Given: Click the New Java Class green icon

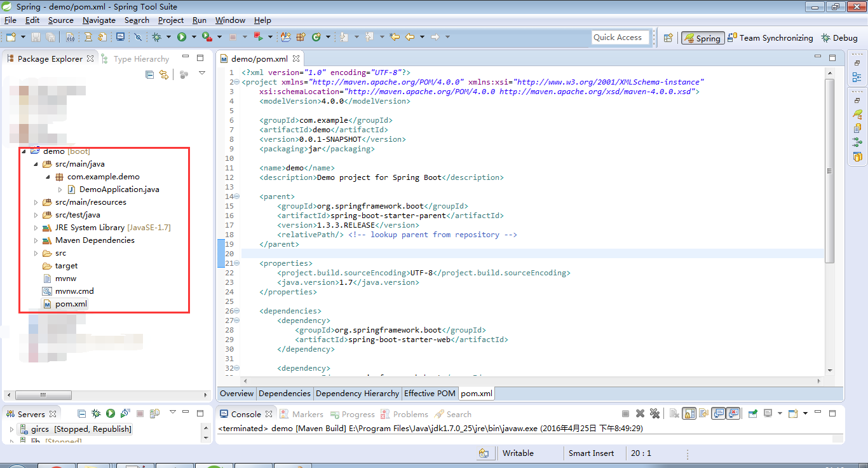Looking at the screenshot, I should click(x=316, y=37).
